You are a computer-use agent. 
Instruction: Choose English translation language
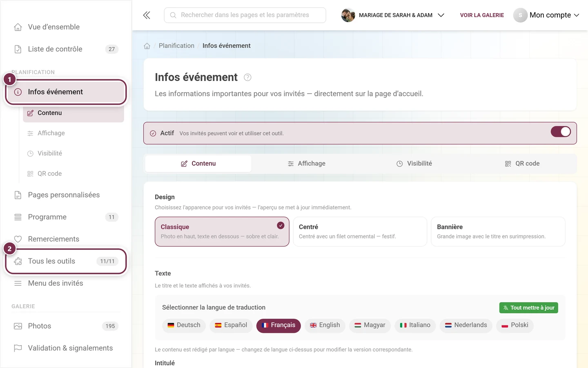click(325, 325)
